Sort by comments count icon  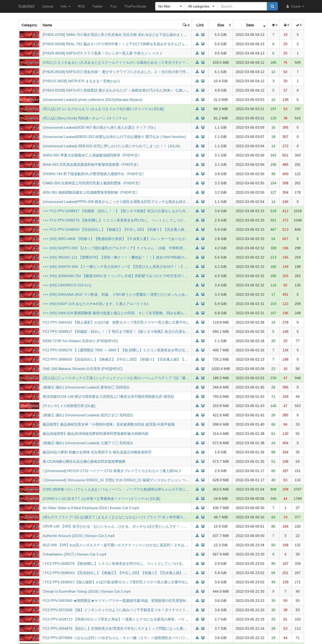186,25
